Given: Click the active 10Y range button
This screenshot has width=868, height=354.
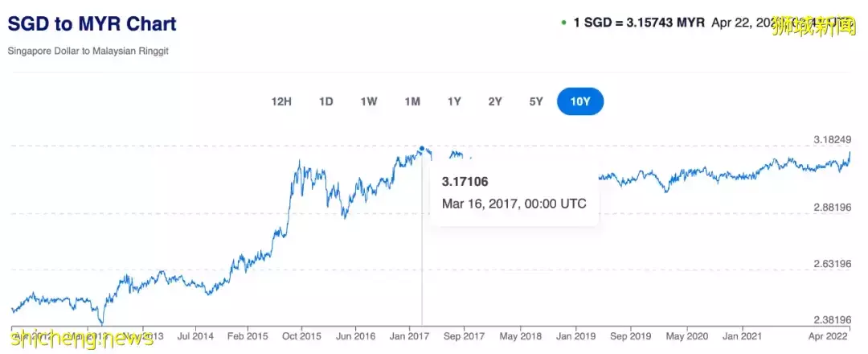Looking at the screenshot, I should 580,101.
